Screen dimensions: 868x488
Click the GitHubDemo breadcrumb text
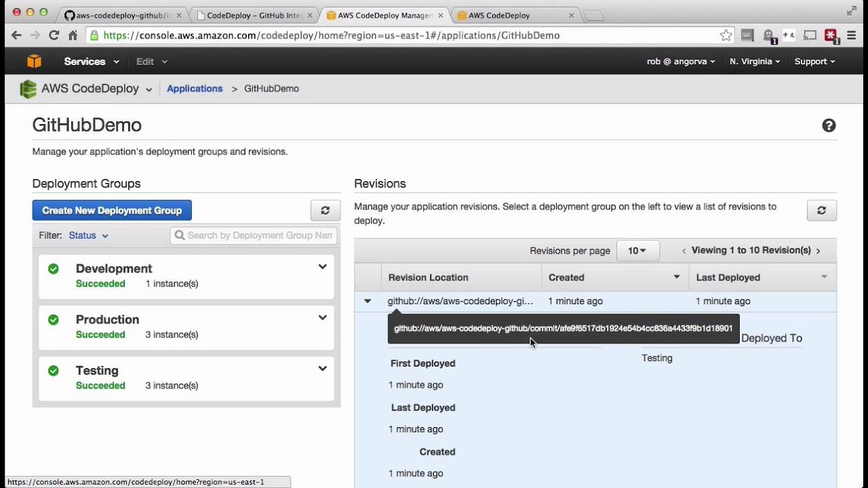(271, 89)
